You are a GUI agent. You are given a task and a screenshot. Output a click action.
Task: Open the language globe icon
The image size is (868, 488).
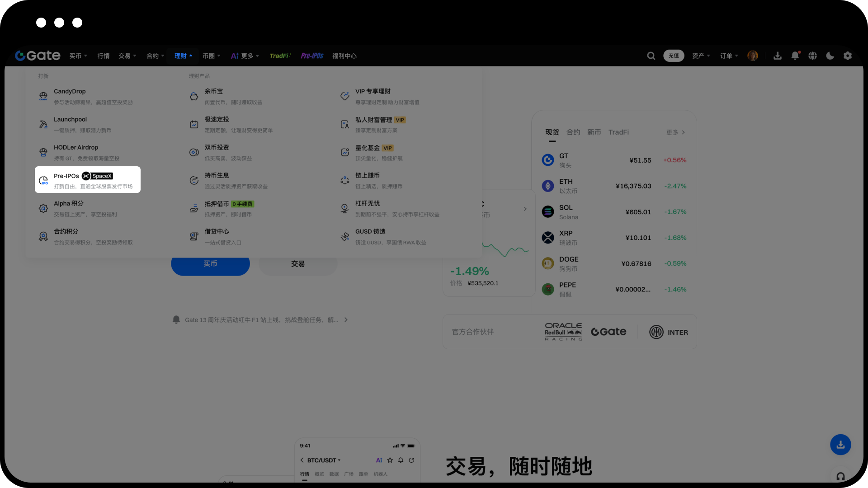[812, 56]
